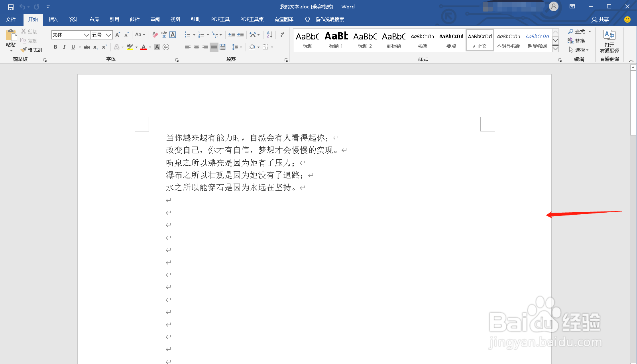Switch to the 引用 References tab

click(x=114, y=20)
